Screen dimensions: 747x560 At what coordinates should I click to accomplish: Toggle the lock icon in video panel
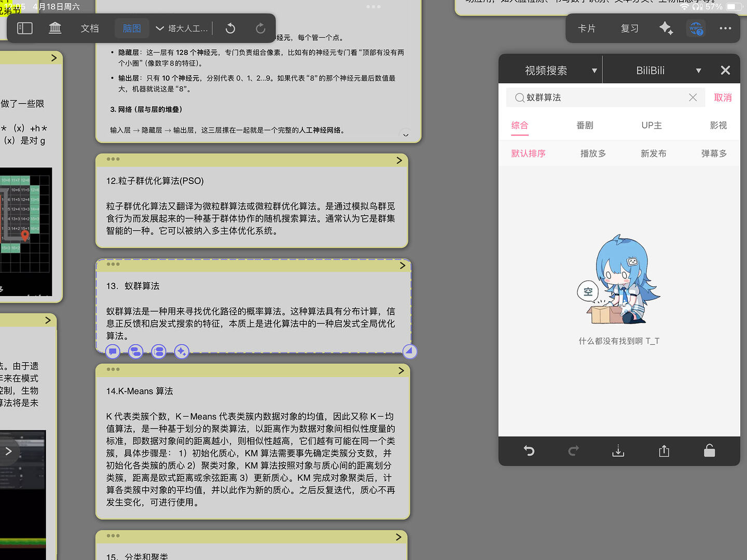(x=709, y=451)
